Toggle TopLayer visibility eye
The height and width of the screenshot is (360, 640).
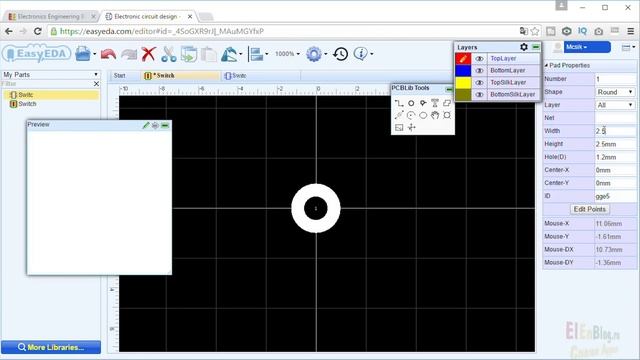480,59
